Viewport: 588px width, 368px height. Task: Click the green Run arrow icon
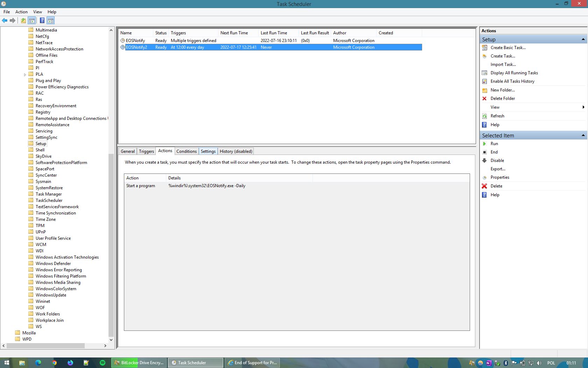[x=485, y=144]
